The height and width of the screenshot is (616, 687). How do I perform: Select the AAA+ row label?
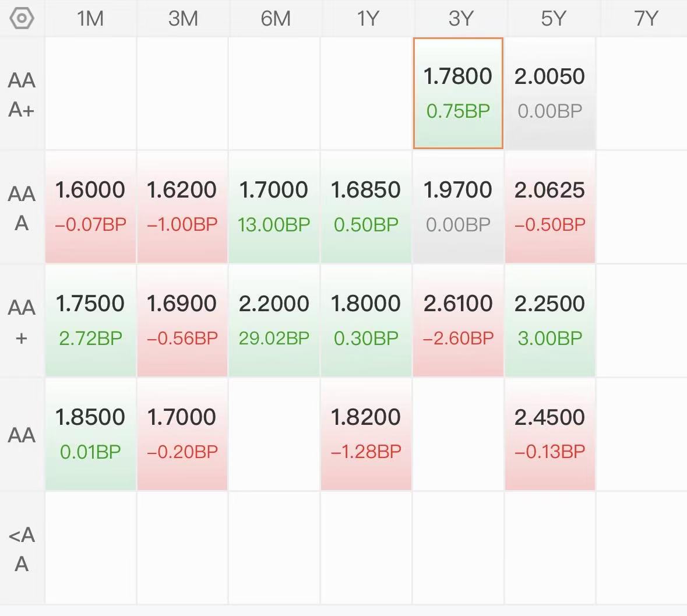coord(22,94)
